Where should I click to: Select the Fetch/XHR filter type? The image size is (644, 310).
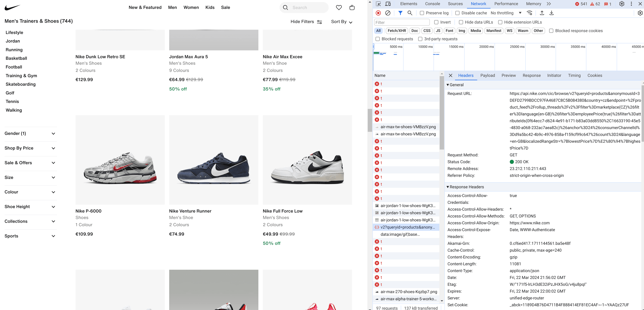(397, 31)
